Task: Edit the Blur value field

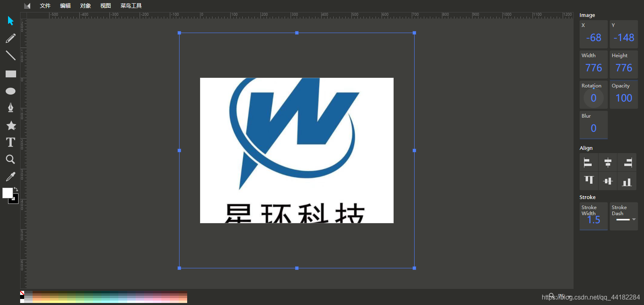Action: pyautogui.click(x=594, y=128)
